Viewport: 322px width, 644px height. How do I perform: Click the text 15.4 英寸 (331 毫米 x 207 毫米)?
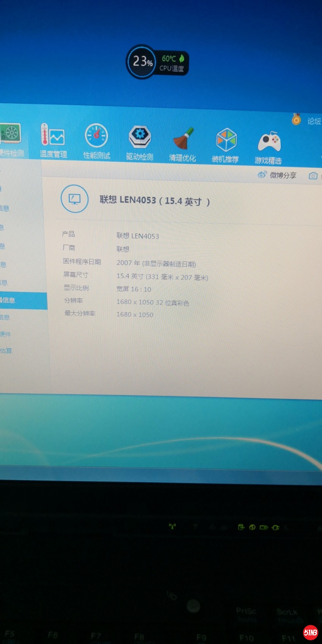pyautogui.click(x=162, y=277)
